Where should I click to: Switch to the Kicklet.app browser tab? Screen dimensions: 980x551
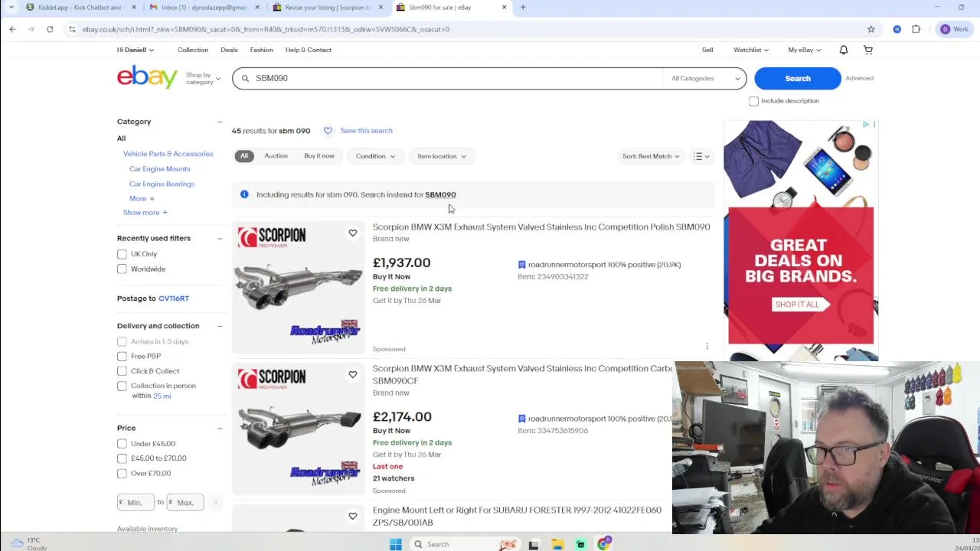79,7
